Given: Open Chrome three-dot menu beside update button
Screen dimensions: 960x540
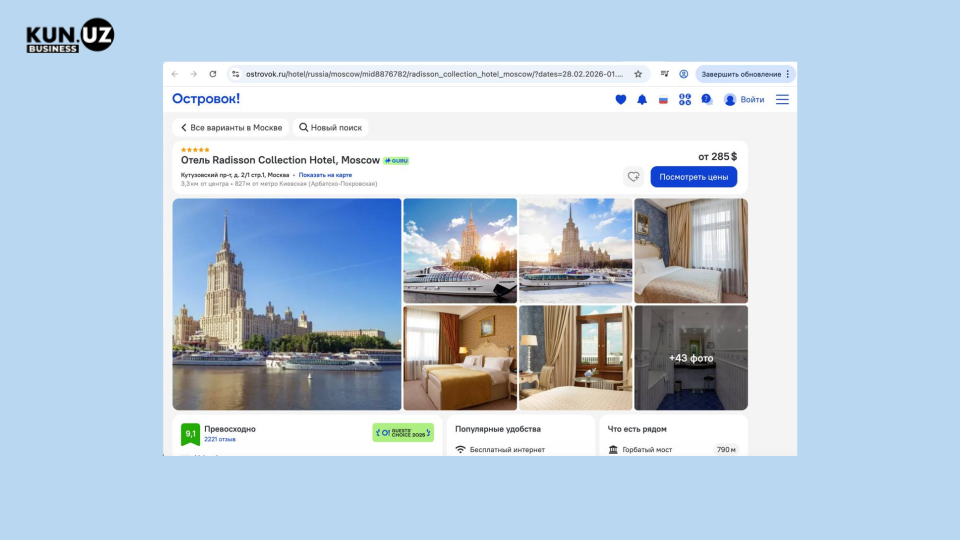Looking at the screenshot, I should point(788,74).
